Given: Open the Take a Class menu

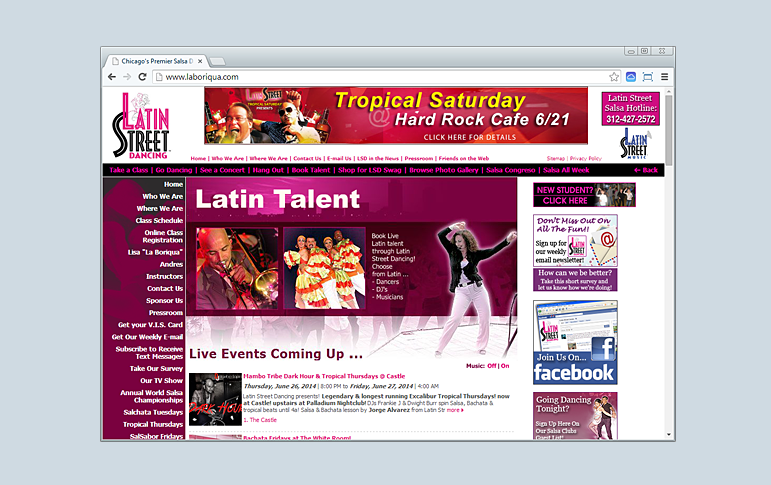Looking at the screenshot, I should tap(129, 170).
